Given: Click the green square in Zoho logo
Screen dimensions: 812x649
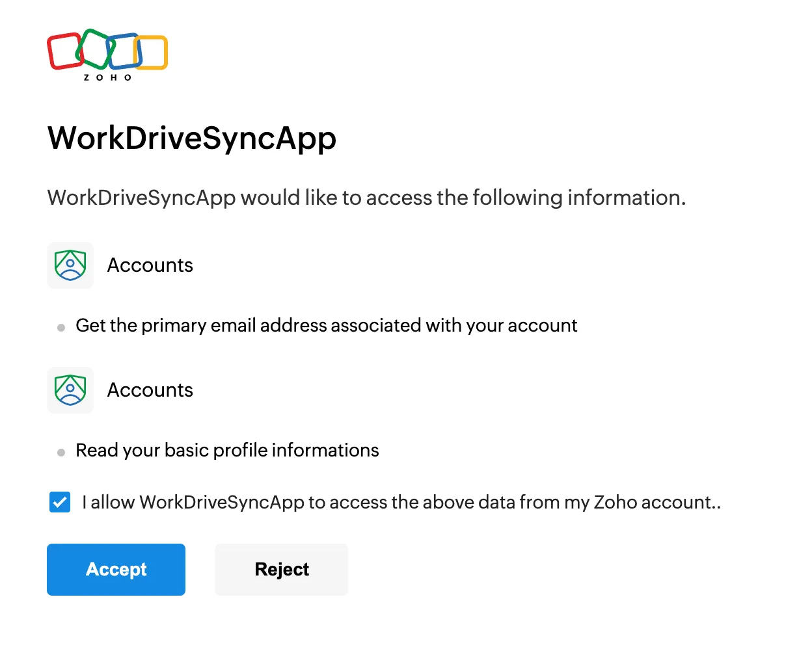Looking at the screenshot, I should (95, 48).
